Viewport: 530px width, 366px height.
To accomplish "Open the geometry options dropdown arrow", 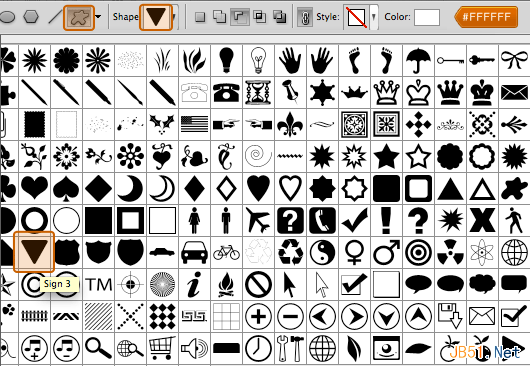I will point(98,17).
